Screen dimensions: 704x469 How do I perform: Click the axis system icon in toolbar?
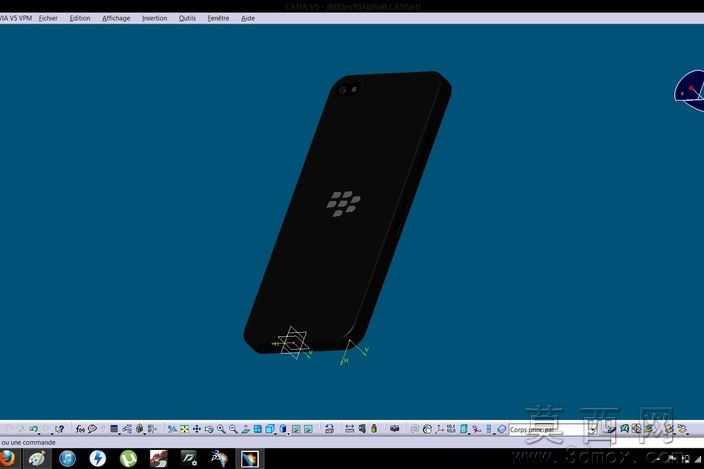tap(440, 429)
